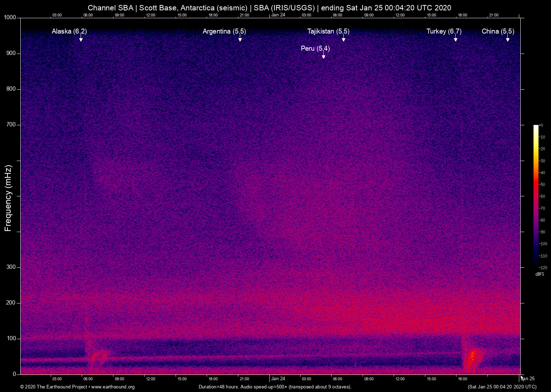The image size is (551, 392).
Task: Click the Jan 25 label at bottom right
Action: [x=528, y=379]
